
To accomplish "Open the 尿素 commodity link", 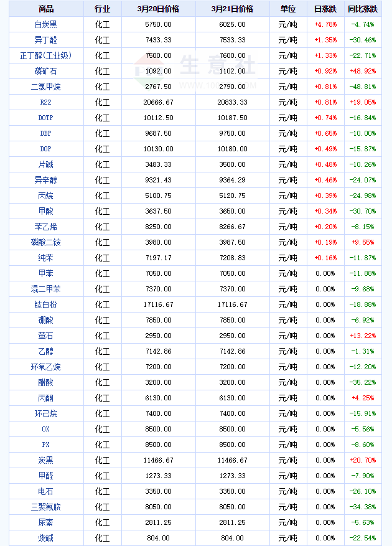I will 45,522.
